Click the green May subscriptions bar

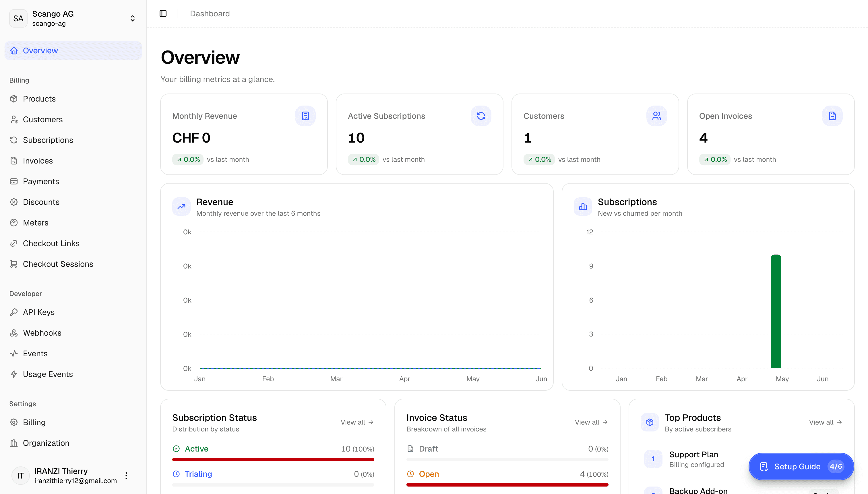[776, 312]
